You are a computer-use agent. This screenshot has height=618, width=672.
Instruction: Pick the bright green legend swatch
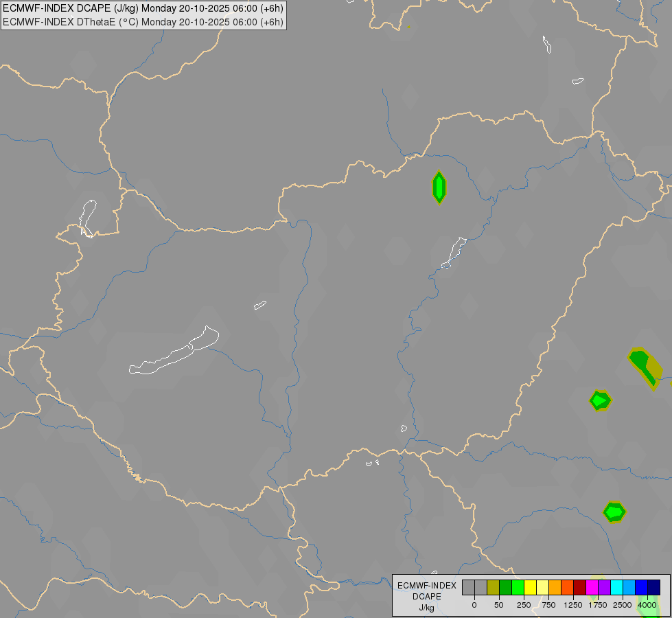pyautogui.click(x=518, y=587)
